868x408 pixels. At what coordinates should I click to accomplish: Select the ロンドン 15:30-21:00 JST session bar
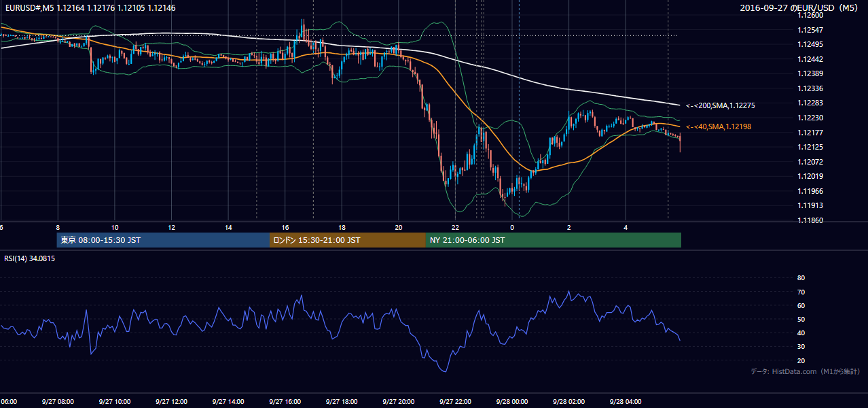[347, 240]
